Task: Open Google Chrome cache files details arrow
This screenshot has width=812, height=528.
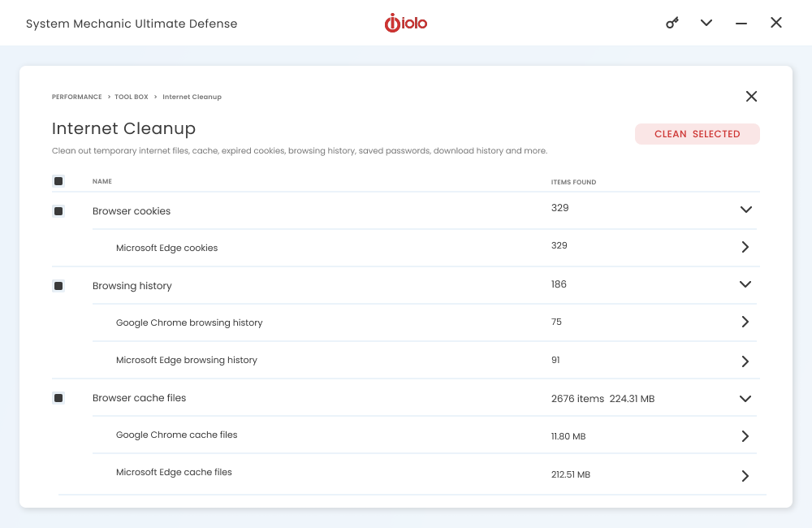Action: 745,436
